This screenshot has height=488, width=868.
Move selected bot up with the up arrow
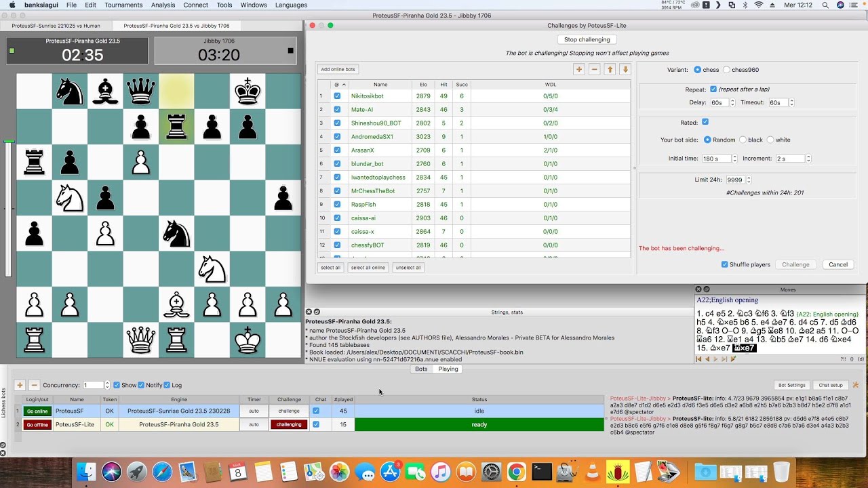coord(610,69)
